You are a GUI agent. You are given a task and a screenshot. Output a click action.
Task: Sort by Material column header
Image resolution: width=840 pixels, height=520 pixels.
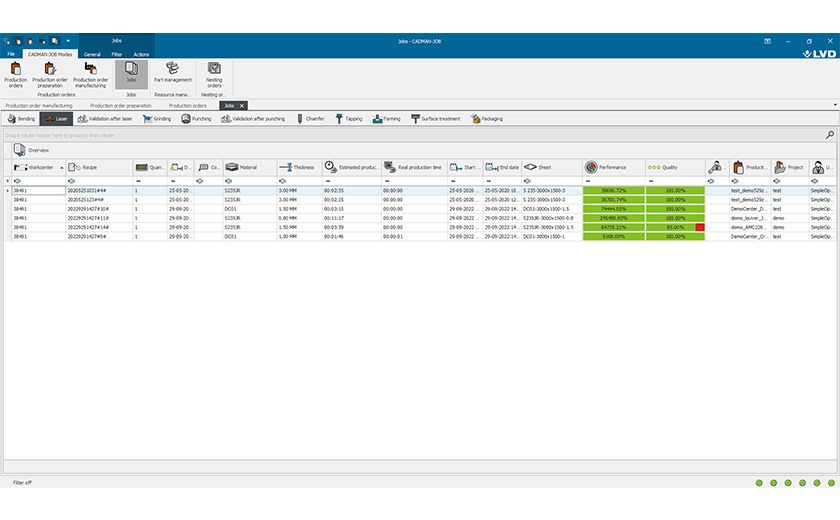coord(250,168)
